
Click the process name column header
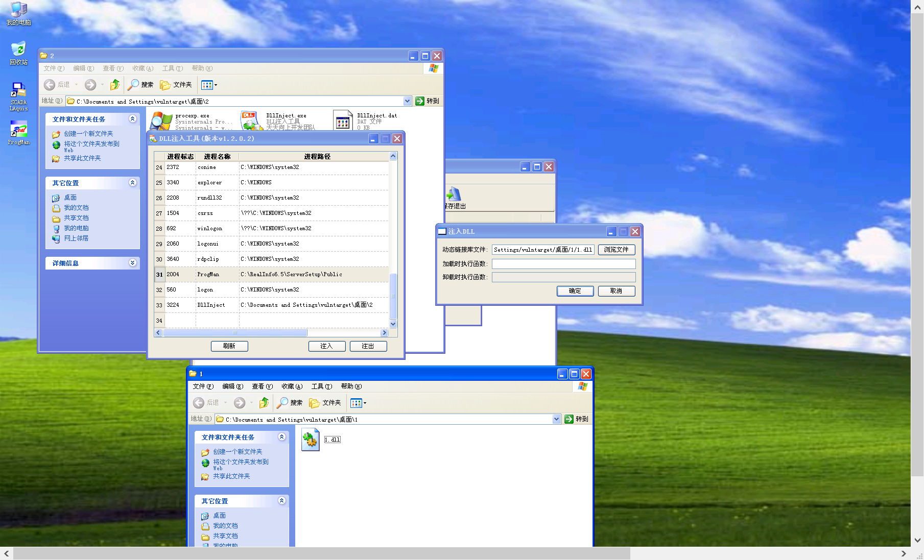217,157
